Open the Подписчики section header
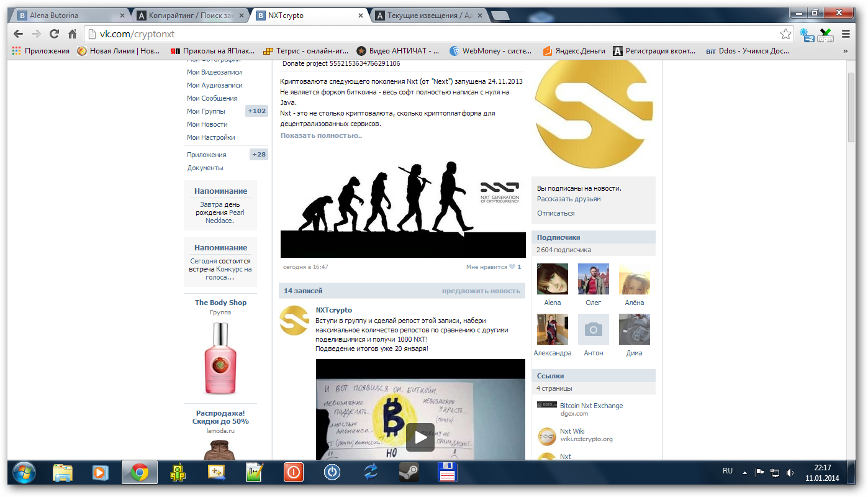The image size is (868, 497). tap(594, 237)
